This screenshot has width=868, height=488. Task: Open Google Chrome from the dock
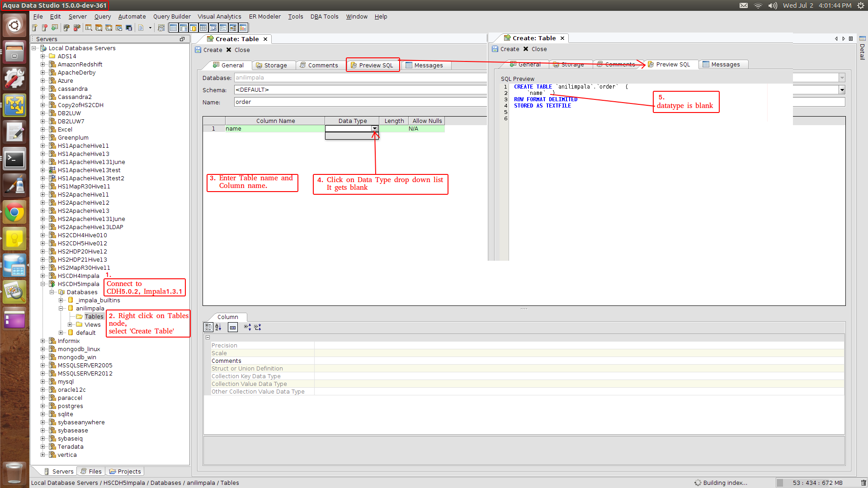click(14, 212)
